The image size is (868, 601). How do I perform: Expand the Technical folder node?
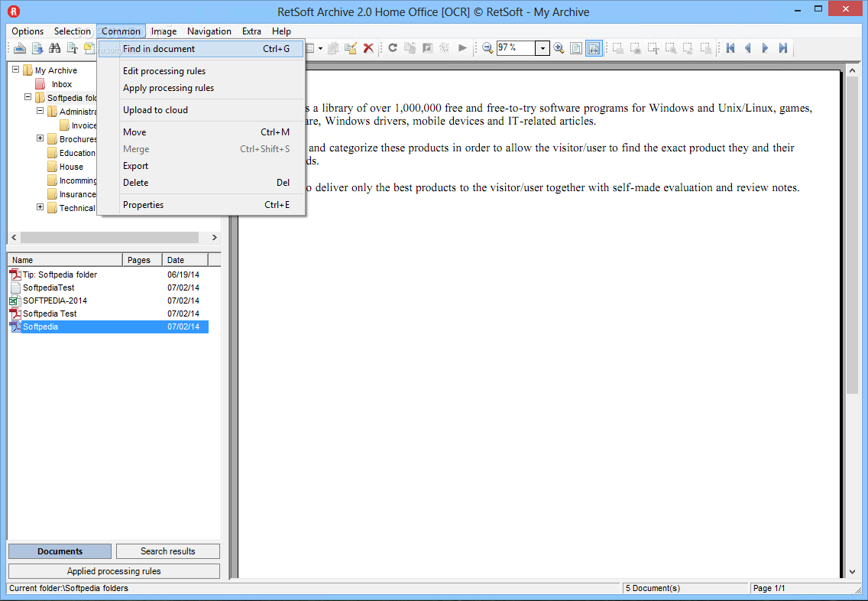(x=40, y=207)
